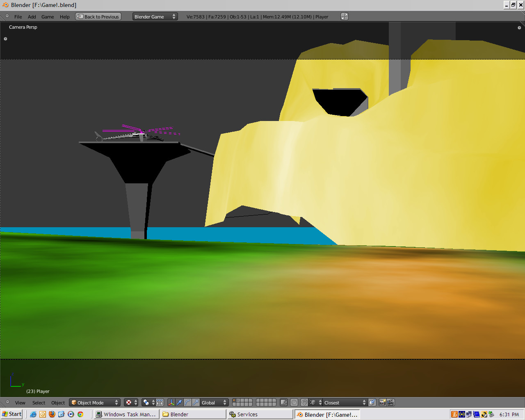The width and height of the screenshot is (525, 420).
Task: Select the first layer button
Action: point(235,401)
